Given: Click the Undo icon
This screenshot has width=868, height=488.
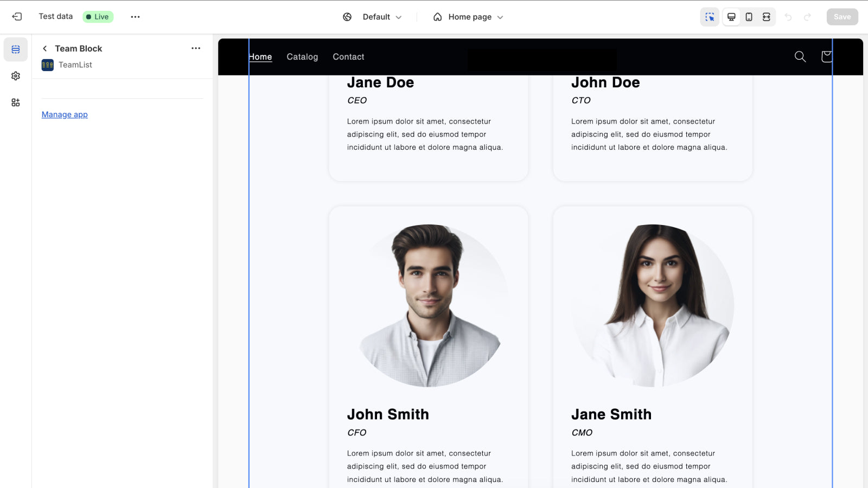Looking at the screenshot, I should point(789,17).
